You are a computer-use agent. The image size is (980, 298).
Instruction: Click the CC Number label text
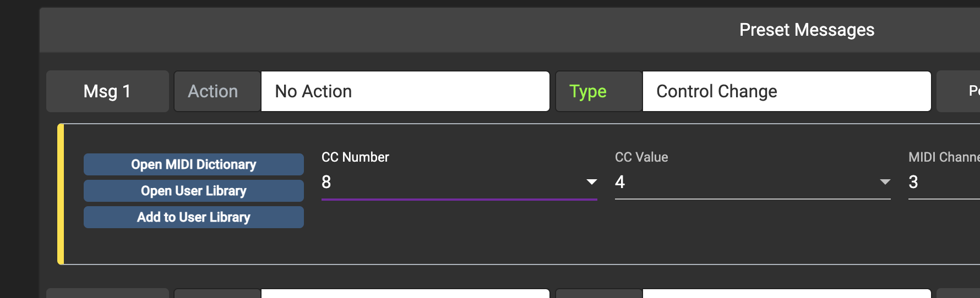(x=355, y=157)
